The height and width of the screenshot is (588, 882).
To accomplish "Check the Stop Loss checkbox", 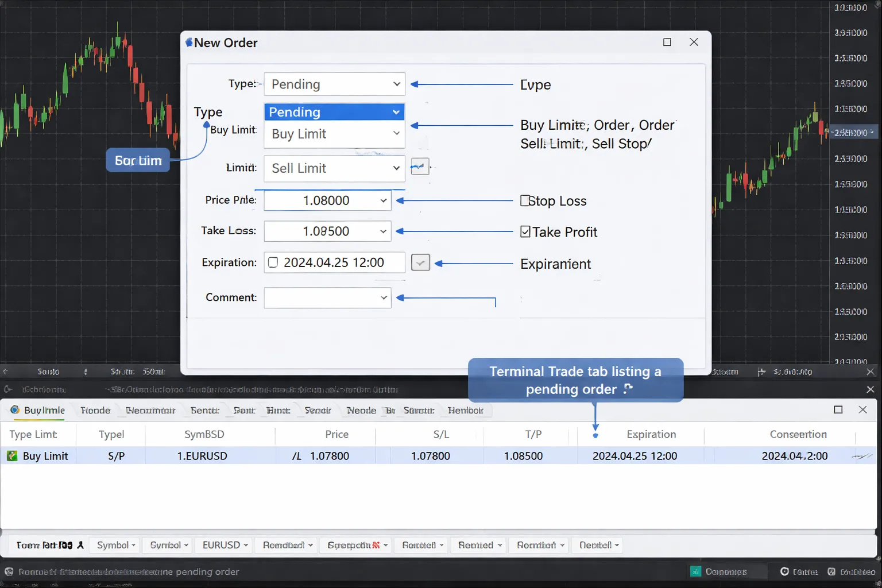I will point(524,200).
